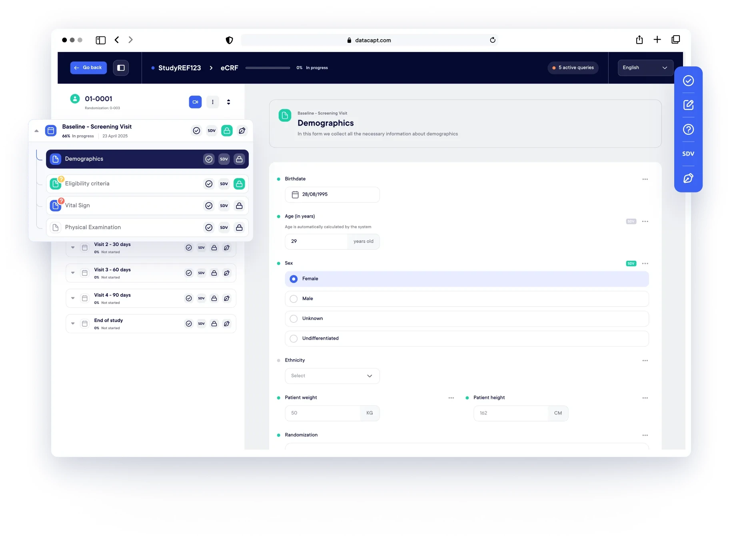Open the options menu for Age (in years)
The image size is (751, 560).
tap(645, 222)
